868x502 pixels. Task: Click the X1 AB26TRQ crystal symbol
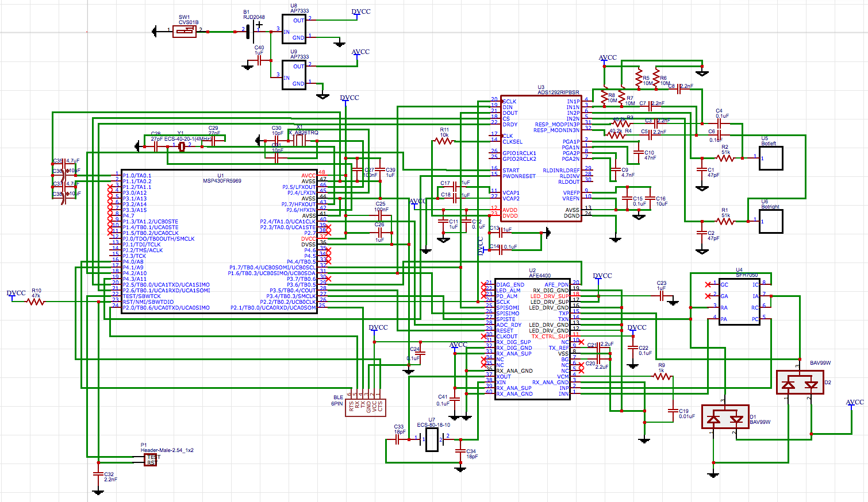pos(299,140)
